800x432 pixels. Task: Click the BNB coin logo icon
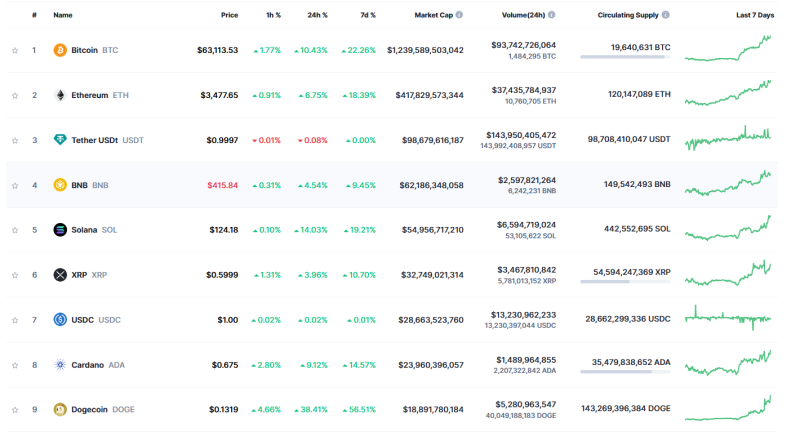click(60, 185)
